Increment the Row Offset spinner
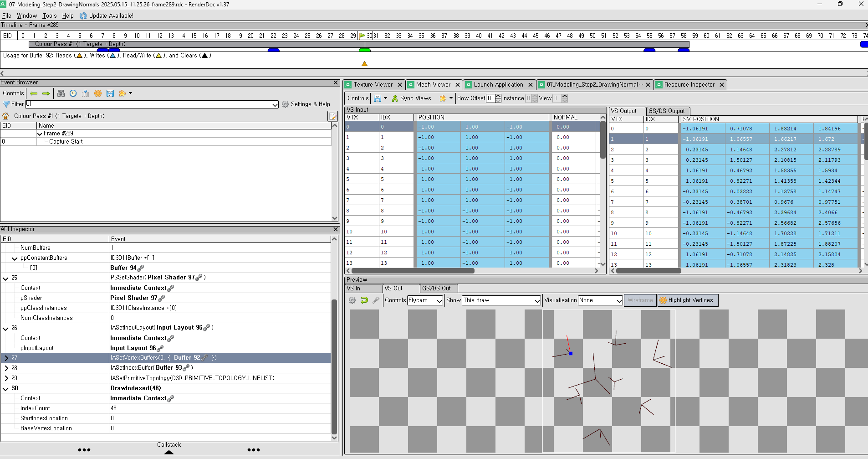This screenshot has width=868, height=459. (x=498, y=96)
